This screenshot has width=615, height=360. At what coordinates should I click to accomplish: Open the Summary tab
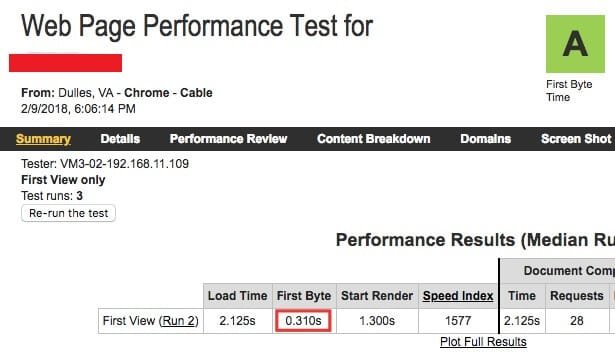click(43, 139)
